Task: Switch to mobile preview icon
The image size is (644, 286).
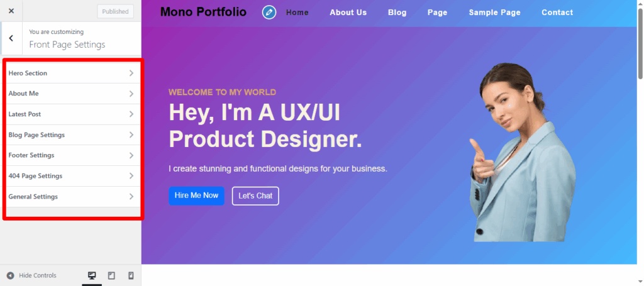Action: [131, 275]
